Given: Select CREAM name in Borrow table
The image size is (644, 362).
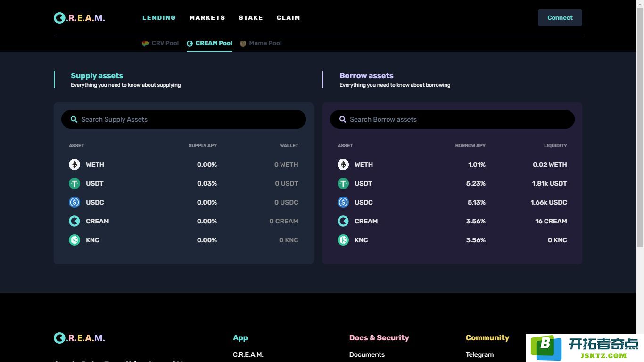Looking at the screenshot, I should tap(366, 221).
